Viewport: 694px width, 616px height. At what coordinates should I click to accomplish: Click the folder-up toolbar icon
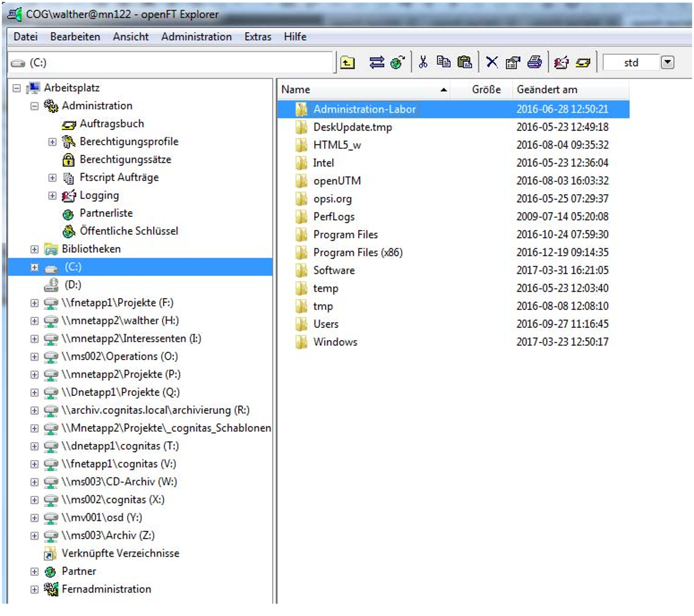pos(347,63)
